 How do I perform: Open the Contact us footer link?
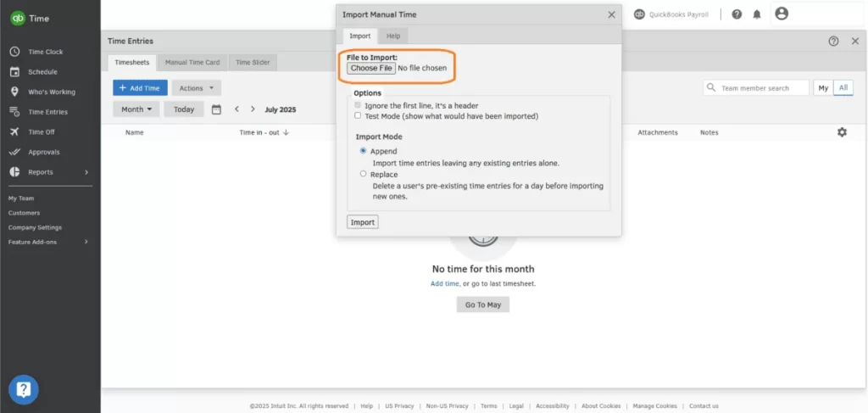[x=704, y=406]
